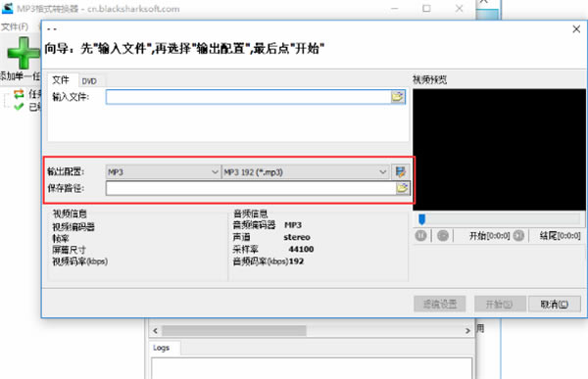Set start time marker button
This screenshot has width=588, height=379.
pyautogui.click(x=518, y=236)
